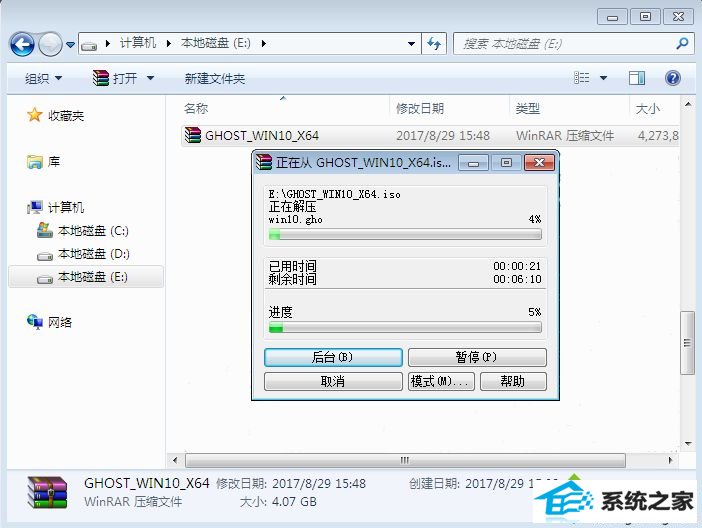Select 收藏夹 in the navigation pane

tap(66, 116)
